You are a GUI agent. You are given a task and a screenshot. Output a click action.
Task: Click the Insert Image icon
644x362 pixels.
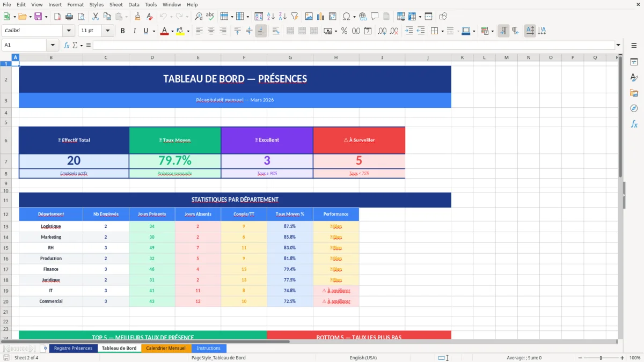coord(309,17)
